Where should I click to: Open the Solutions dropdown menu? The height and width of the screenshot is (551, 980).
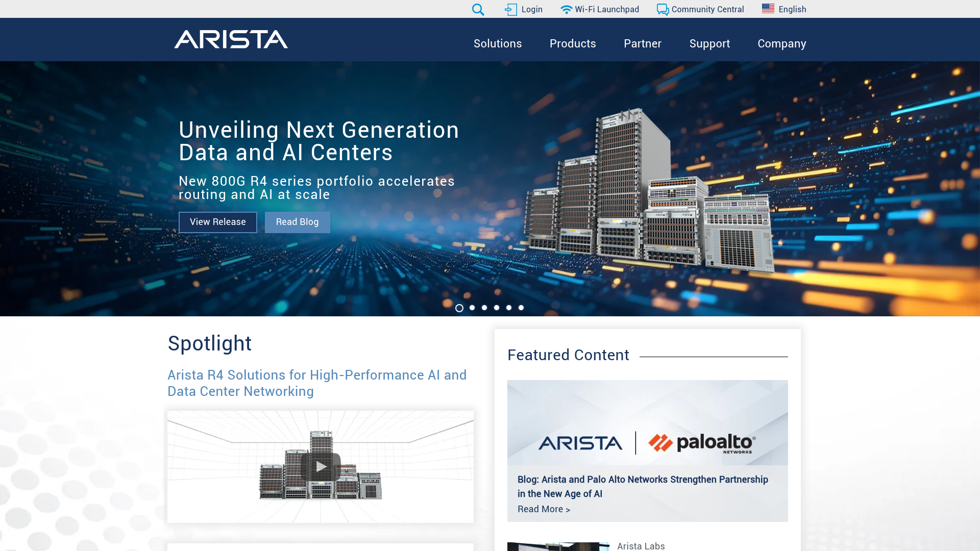pyautogui.click(x=498, y=44)
